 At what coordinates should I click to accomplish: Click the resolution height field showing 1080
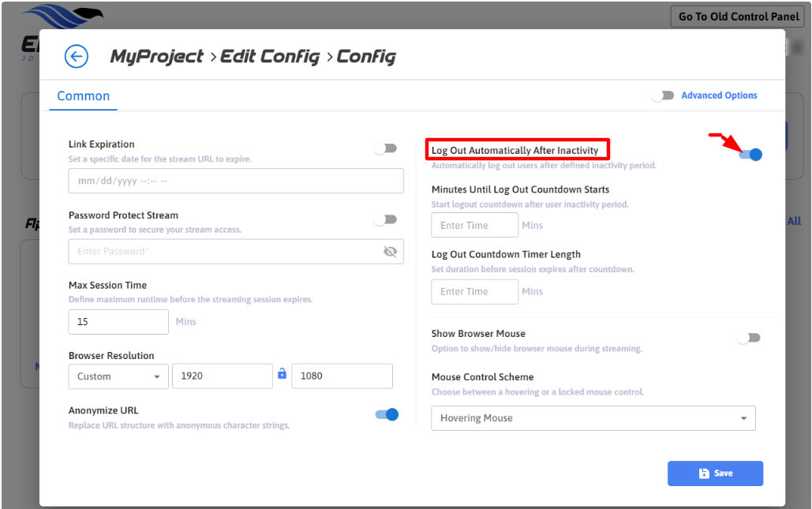(x=342, y=376)
